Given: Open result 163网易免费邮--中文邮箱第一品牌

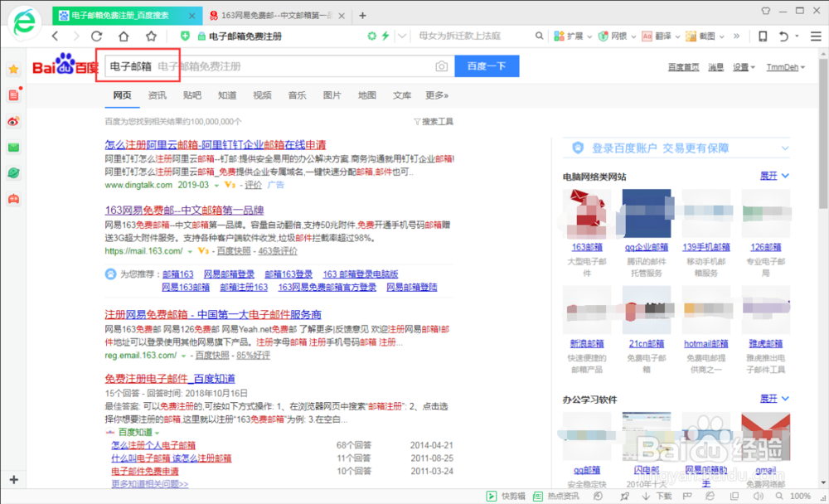Looking at the screenshot, I should point(184,210).
